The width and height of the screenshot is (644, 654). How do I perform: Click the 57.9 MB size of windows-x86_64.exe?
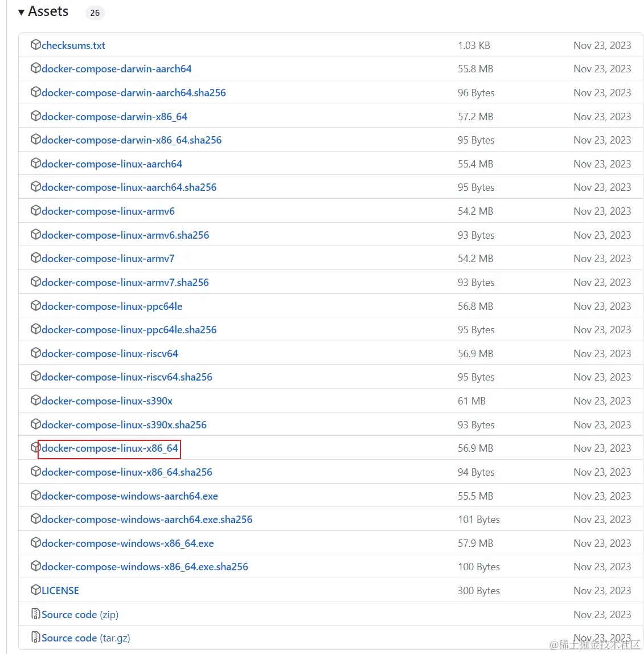[475, 543]
